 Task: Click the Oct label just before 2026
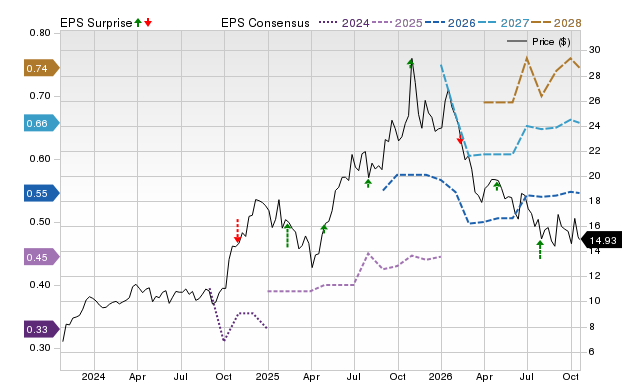pos(398,376)
